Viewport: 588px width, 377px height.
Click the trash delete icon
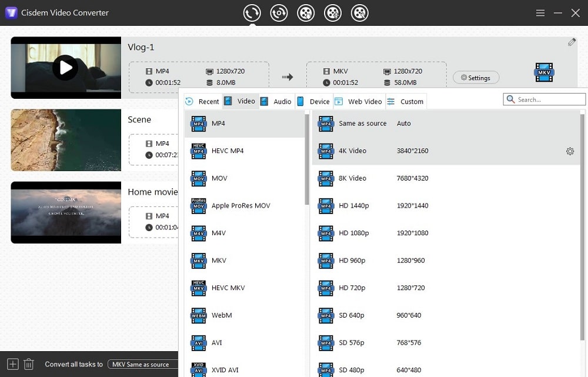click(28, 364)
